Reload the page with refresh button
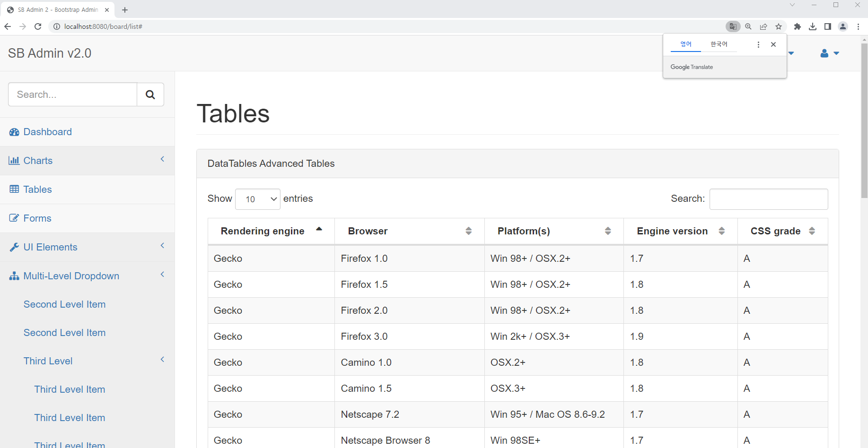The width and height of the screenshot is (868, 448). [x=38, y=26]
